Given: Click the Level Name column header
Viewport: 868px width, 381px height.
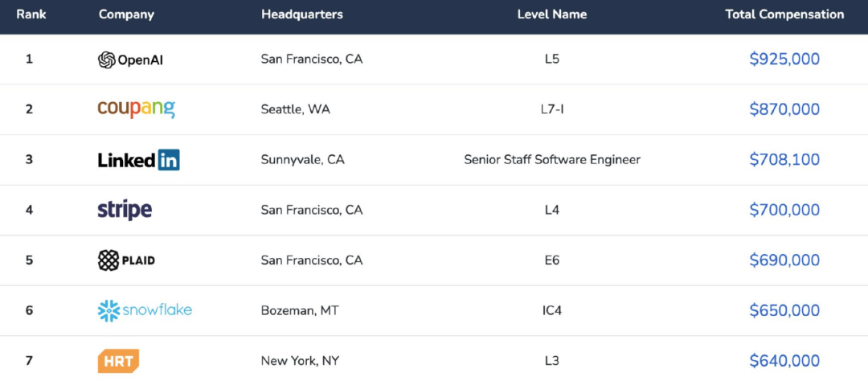Looking at the screenshot, I should coord(552,14).
